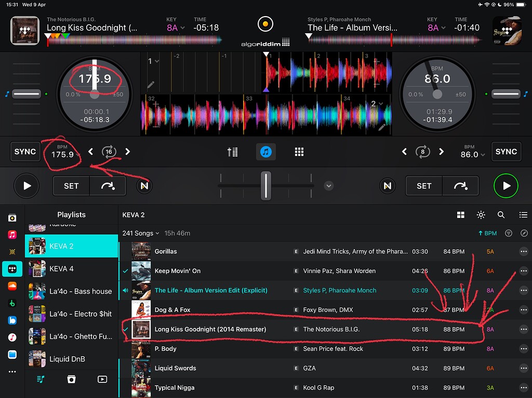The image size is (532, 398).
Task: Click the record button at top center
Action: pyautogui.click(x=265, y=24)
